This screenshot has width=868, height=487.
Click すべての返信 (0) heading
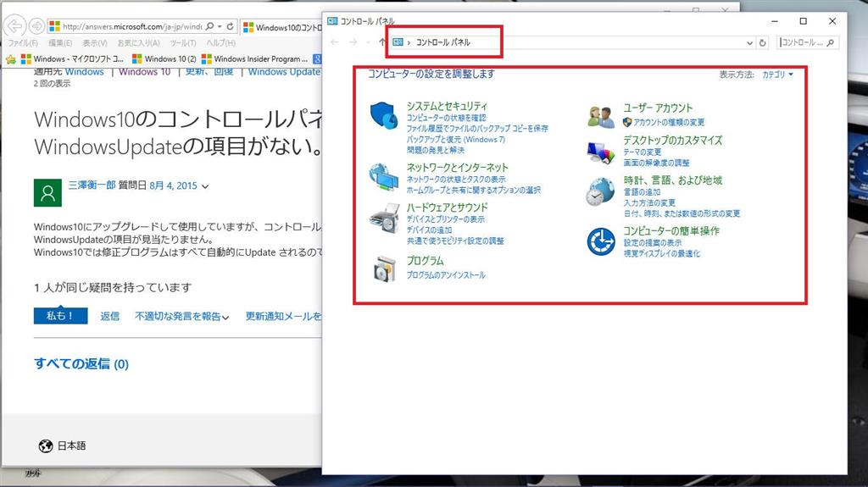pos(81,363)
